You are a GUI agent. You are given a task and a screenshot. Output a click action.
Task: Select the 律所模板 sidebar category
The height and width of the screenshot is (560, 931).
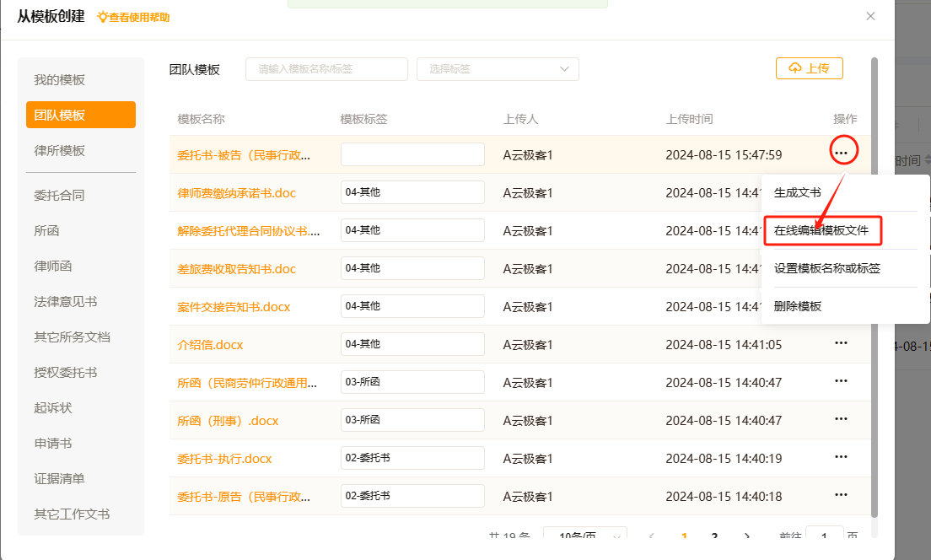(x=60, y=151)
